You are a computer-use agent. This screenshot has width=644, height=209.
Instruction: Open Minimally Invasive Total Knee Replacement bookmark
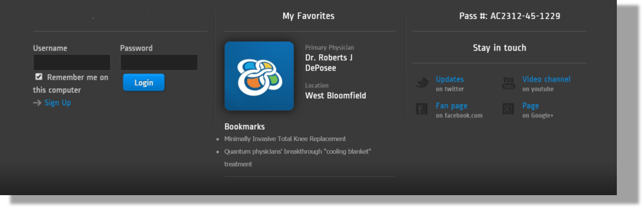pyautogui.click(x=285, y=139)
